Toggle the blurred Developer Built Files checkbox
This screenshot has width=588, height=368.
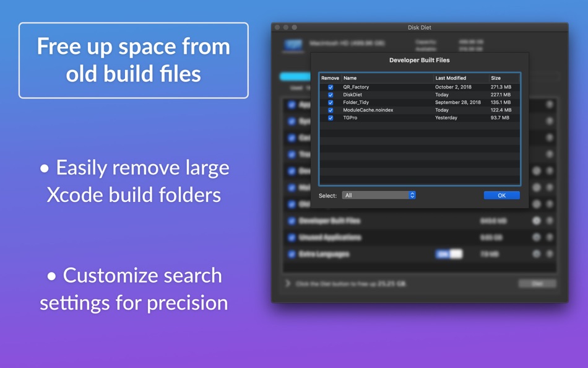(x=292, y=221)
